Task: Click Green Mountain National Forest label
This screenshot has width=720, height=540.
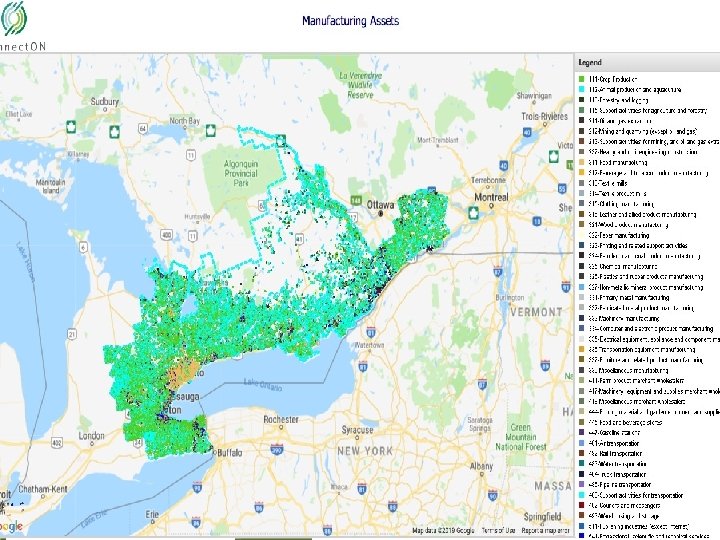Action: click(521, 437)
